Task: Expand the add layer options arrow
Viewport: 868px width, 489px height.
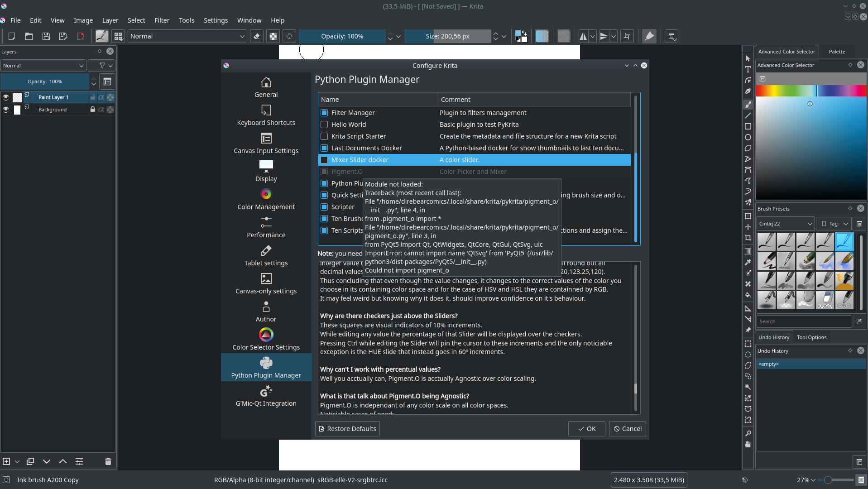Action: [17, 462]
